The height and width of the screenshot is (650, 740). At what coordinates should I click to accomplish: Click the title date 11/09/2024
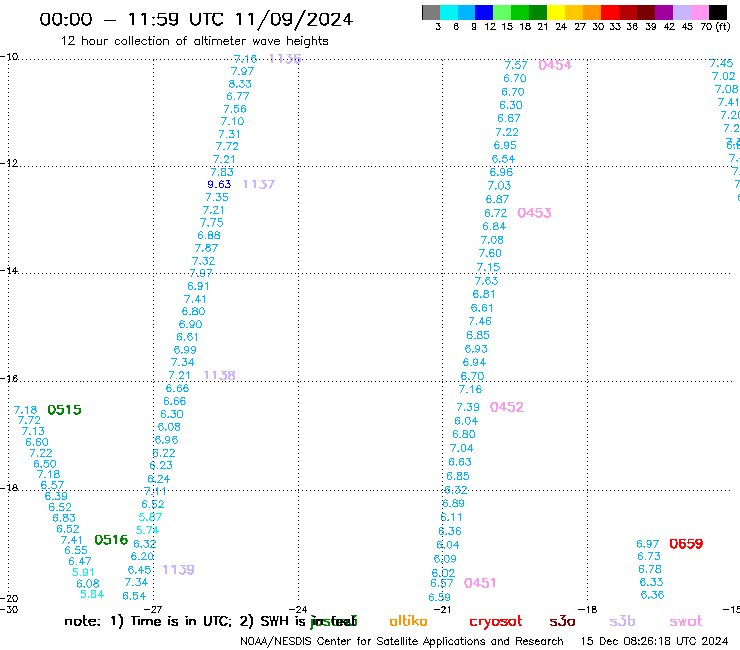pyautogui.click(x=294, y=19)
